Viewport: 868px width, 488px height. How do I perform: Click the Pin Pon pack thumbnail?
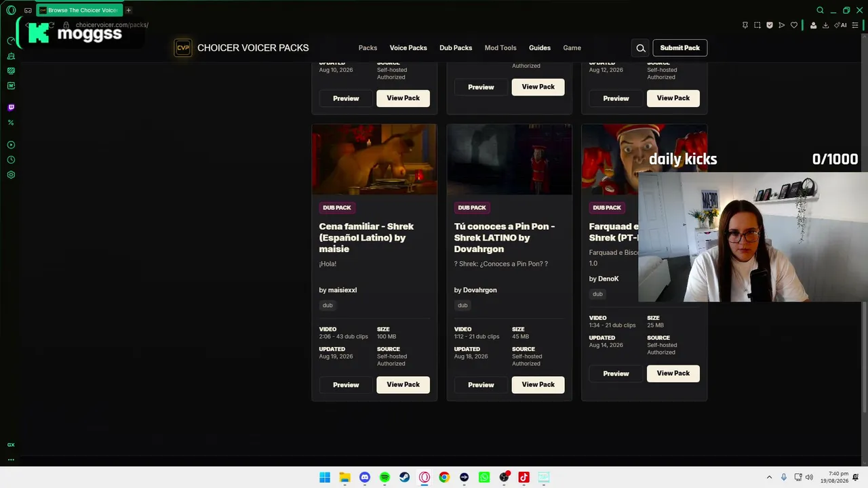click(509, 159)
